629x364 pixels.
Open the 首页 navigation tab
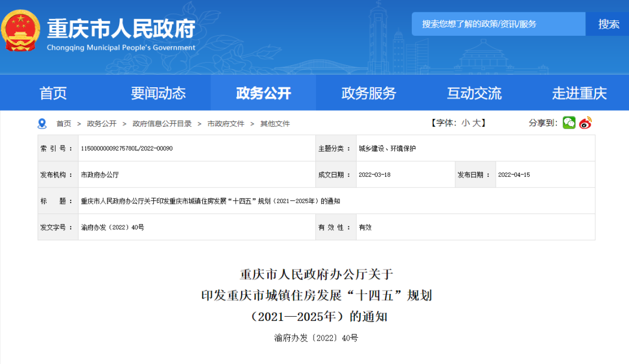point(53,93)
